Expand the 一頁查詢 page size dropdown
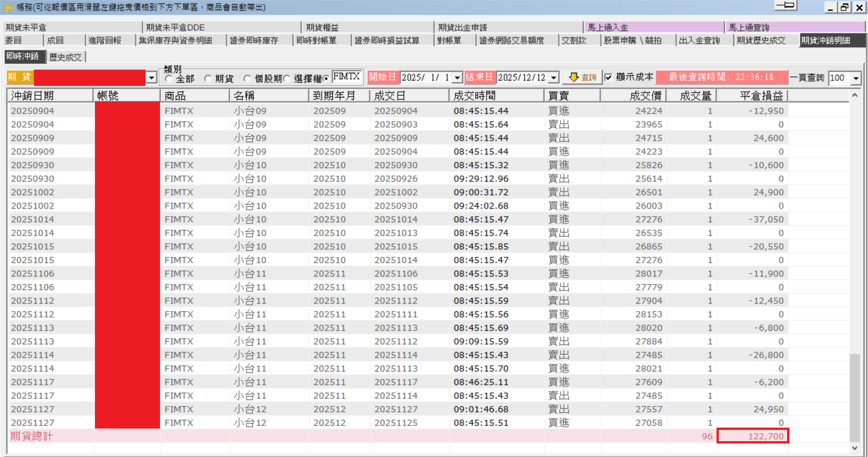 pos(856,78)
